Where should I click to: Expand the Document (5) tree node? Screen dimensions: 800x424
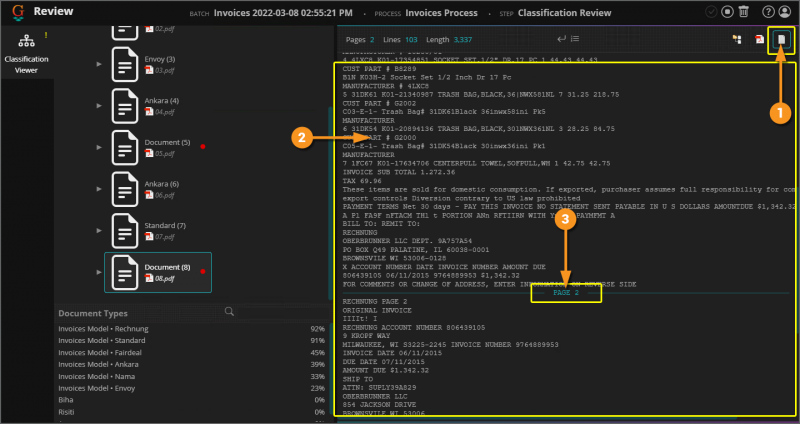coord(99,147)
